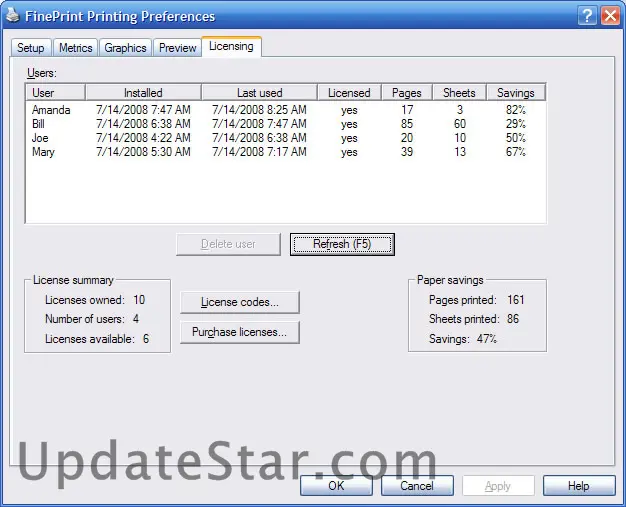Image resolution: width=626 pixels, height=507 pixels.
Task: Click the question mark help icon in title bar
Action: click(587, 16)
